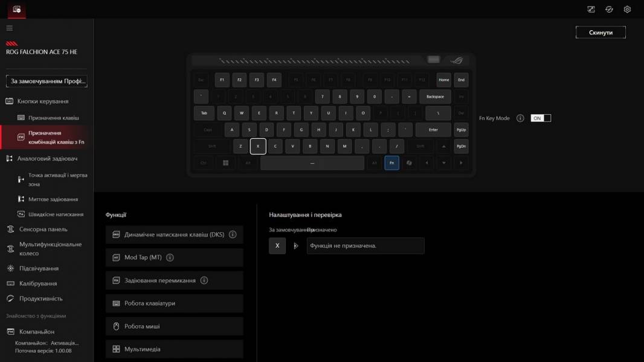Collapse the Аналоговий задіювач section

(x=47, y=159)
